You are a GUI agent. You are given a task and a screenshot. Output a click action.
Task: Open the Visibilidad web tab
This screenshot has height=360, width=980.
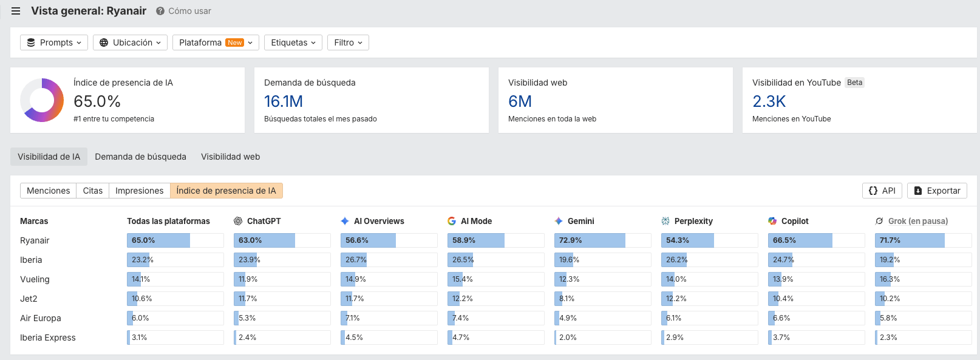(231, 157)
